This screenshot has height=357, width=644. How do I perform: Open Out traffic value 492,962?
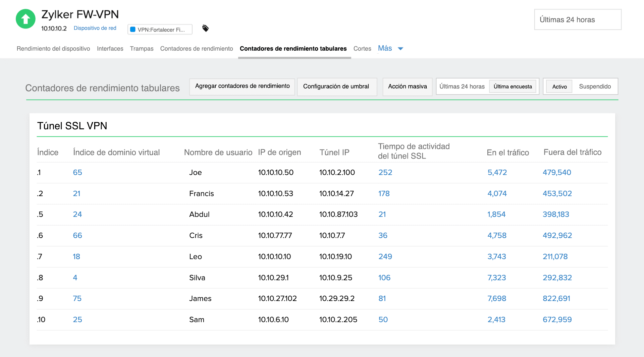point(557,236)
